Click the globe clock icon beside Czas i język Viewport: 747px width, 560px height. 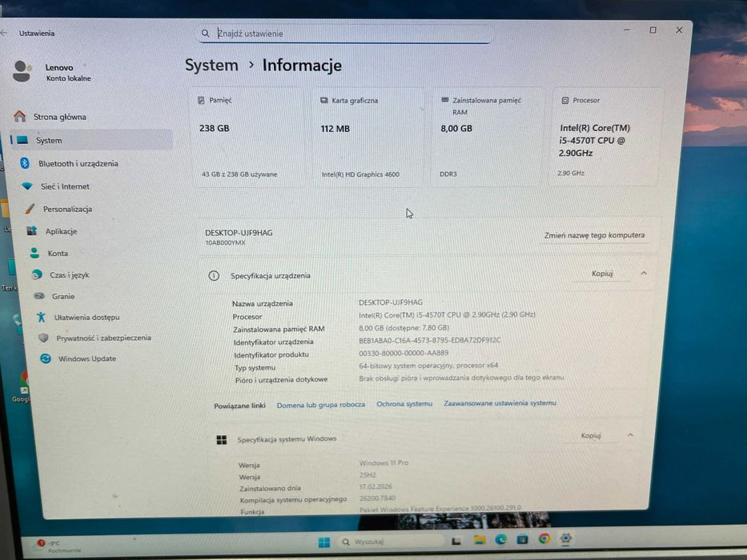pos(37,274)
